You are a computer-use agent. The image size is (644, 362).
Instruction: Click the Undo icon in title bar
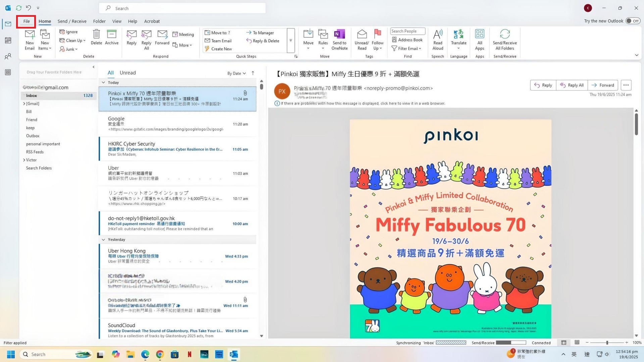point(29,8)
